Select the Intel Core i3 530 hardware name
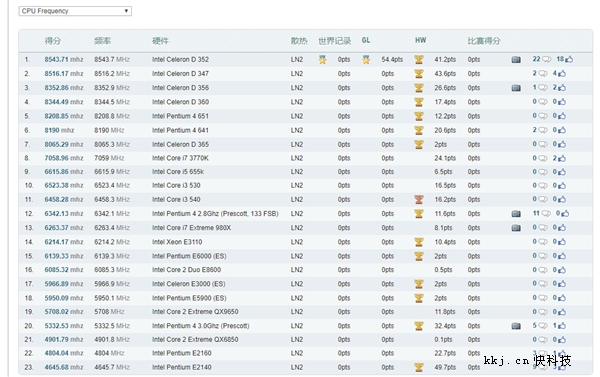This screenshot has width=600, height=377. (176, 185)
